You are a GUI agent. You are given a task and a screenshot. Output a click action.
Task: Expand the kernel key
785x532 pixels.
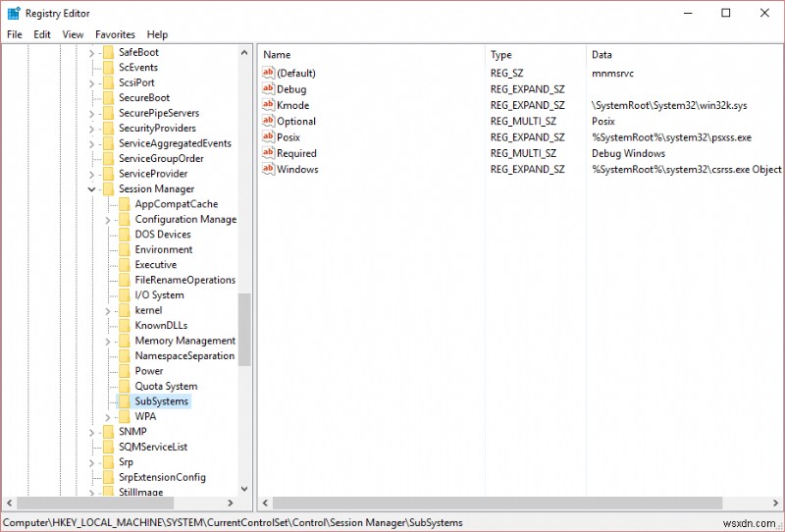(x=108, y=311)
